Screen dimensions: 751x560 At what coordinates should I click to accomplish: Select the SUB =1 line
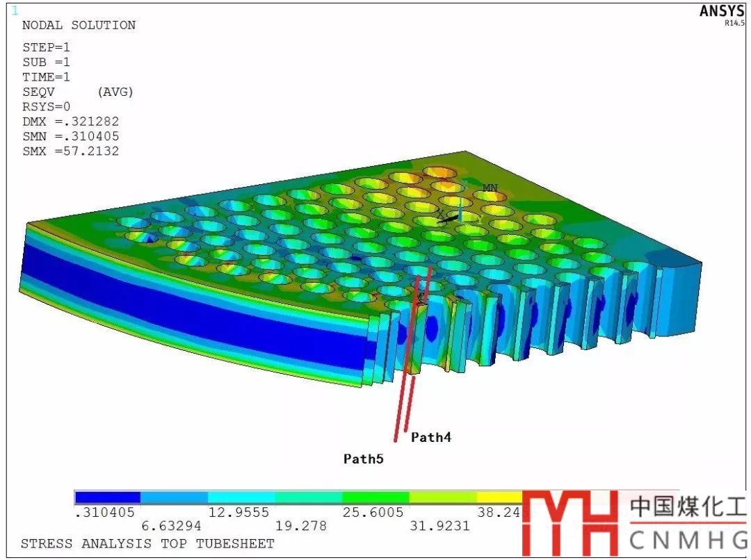[46, 63]
